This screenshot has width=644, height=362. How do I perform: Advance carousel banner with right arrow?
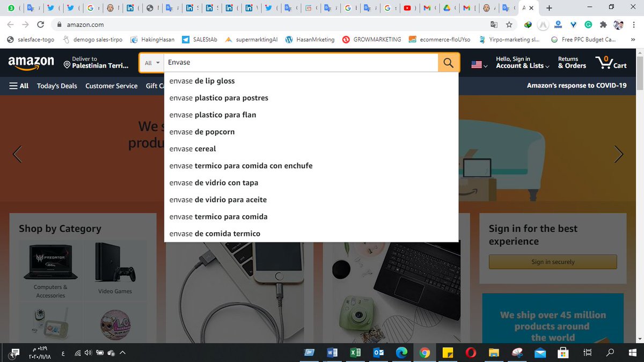point(619,154)
